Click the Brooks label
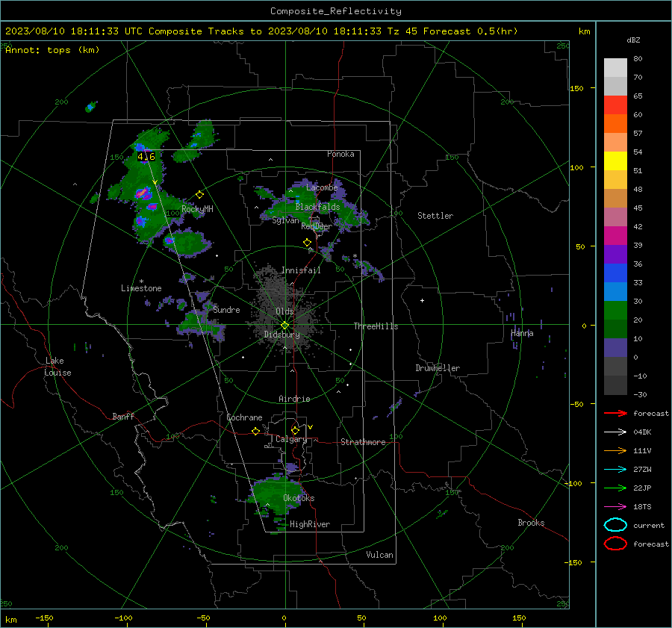 (531, 523)
